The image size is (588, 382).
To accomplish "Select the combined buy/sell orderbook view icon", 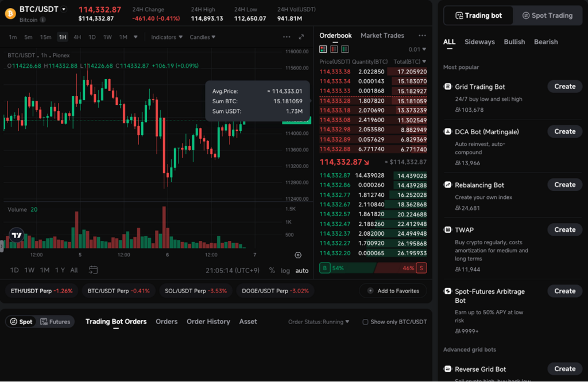I will pos(323,49).
